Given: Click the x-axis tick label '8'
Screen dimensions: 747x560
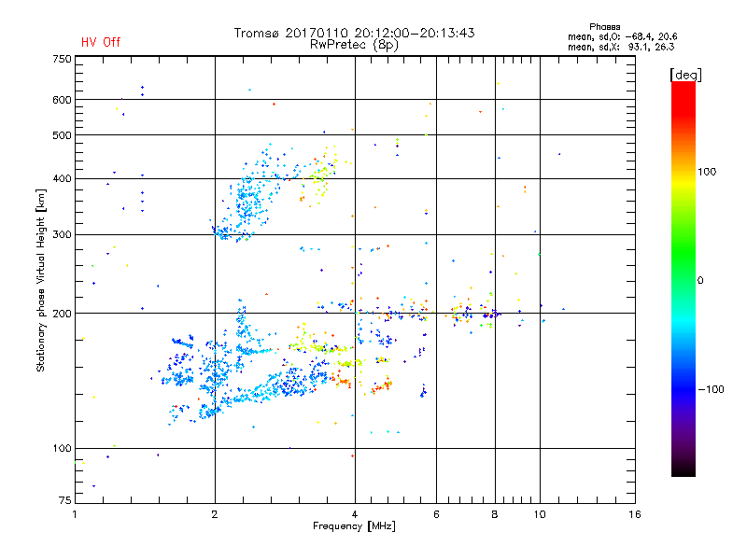Looking at the screenshot, I should point(495,514).
